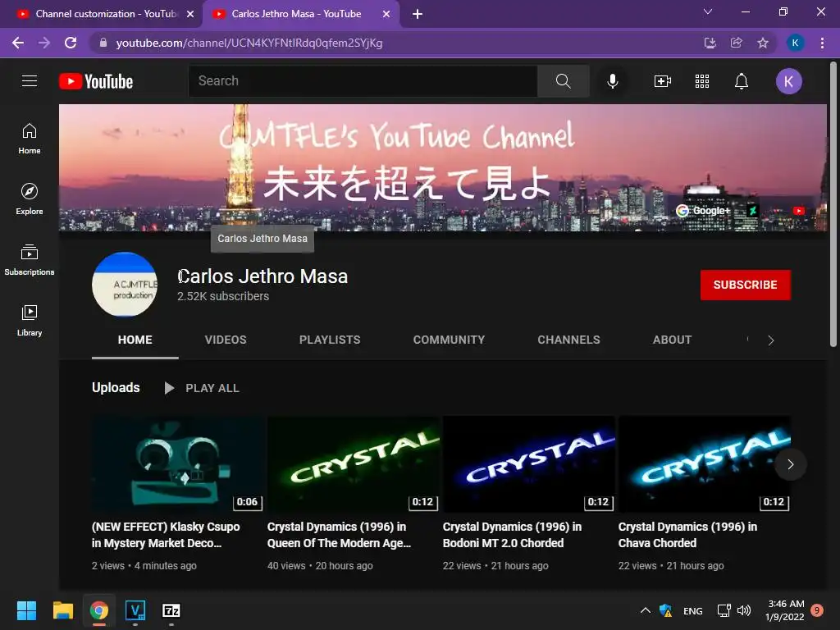840x630 pixels.
Task: Select the Carlos Jethro Masa browser tab
Action: click(x=296, y=14)
